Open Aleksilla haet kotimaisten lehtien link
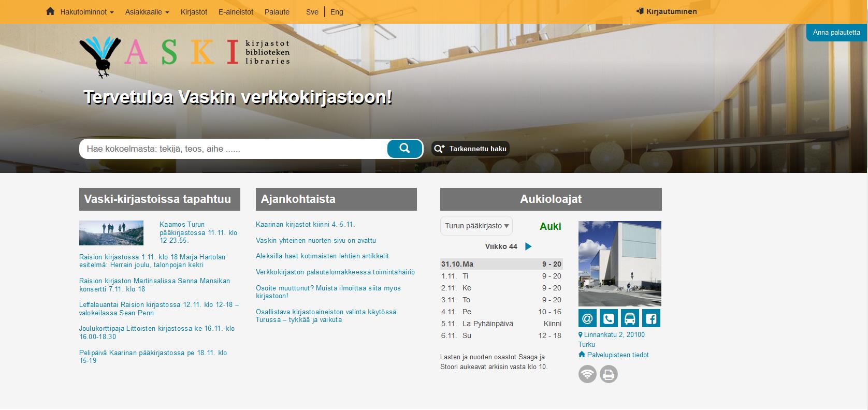Viewport: 868px width, 410px height. [322, 256]
